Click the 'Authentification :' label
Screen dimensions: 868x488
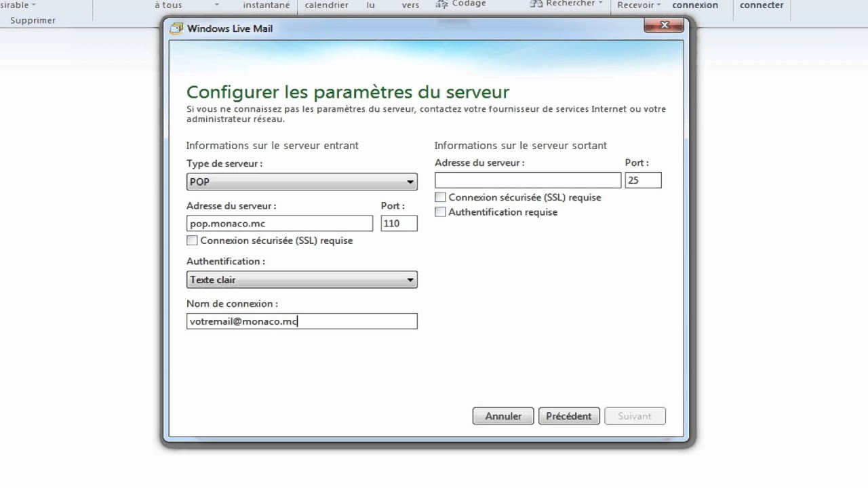[x=226, y=261]
